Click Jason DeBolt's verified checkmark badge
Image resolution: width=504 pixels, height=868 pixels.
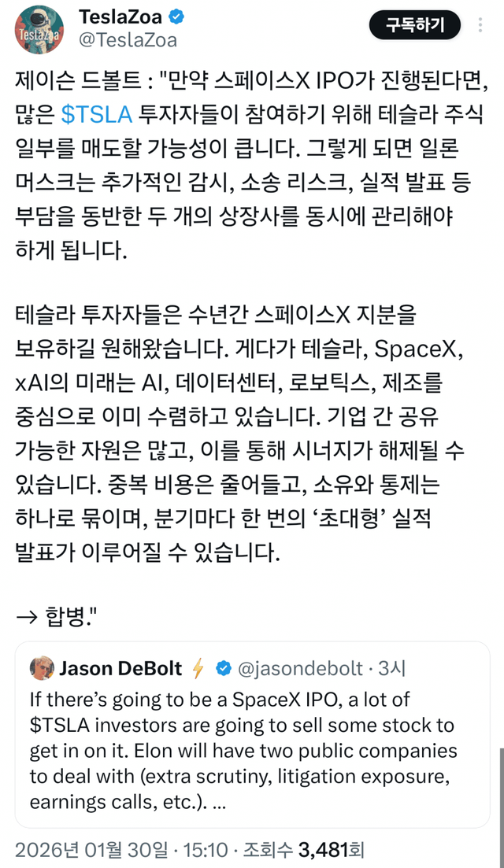224,669
